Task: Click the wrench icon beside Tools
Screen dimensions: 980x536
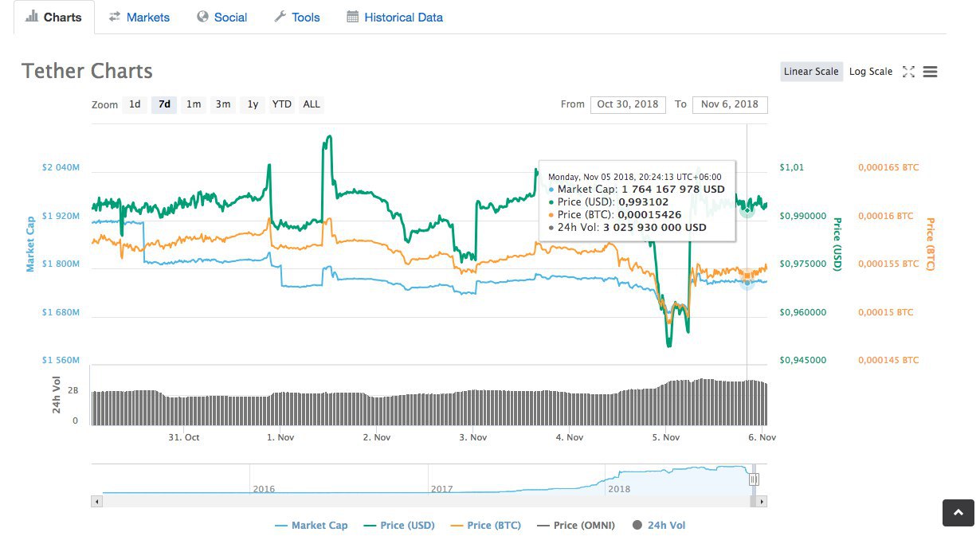Action: [280, 17]
